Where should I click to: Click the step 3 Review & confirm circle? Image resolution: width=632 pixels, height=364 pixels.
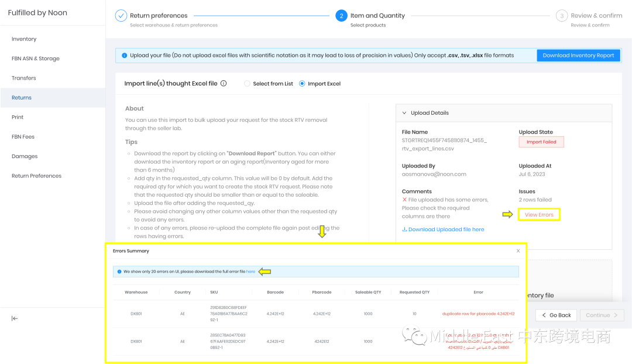562,16
